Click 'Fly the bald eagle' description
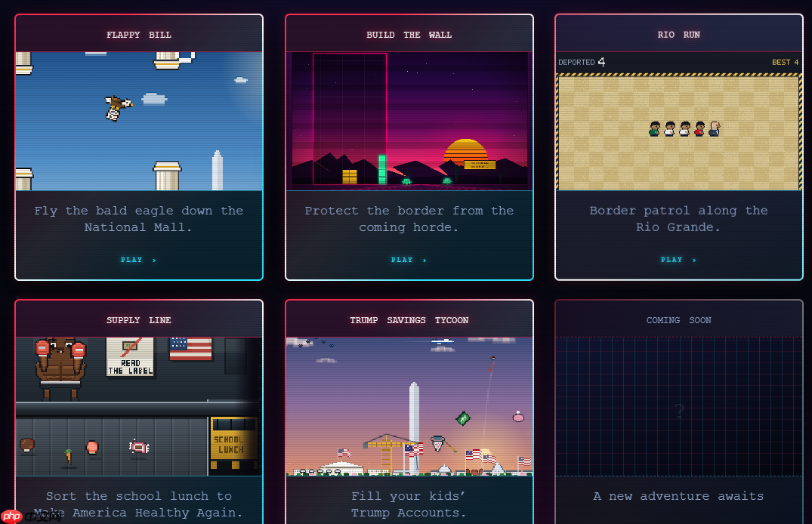Image resolution: width=812 pixels, height=524 pixels. 139,219
